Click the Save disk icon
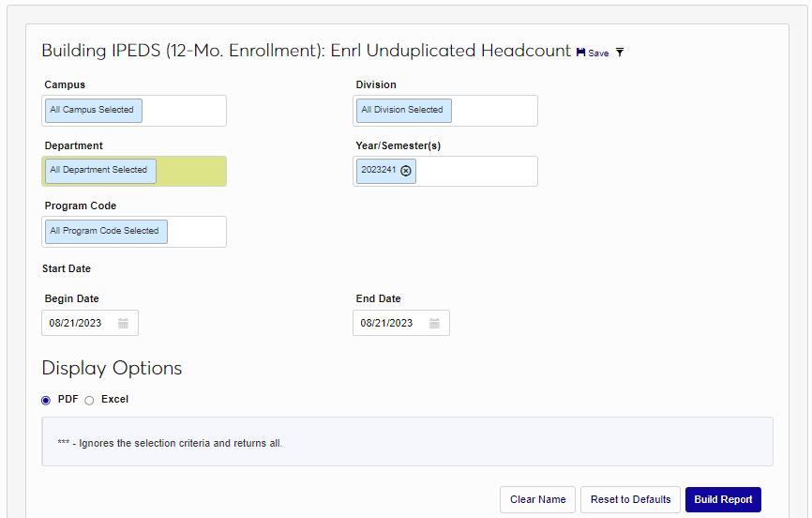This screenshot has width=812, height=518. [x=581, y=53]
